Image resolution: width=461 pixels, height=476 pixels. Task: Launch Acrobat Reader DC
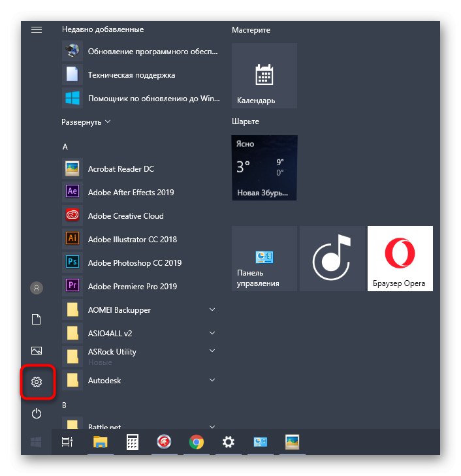click(x=141, y=168)
